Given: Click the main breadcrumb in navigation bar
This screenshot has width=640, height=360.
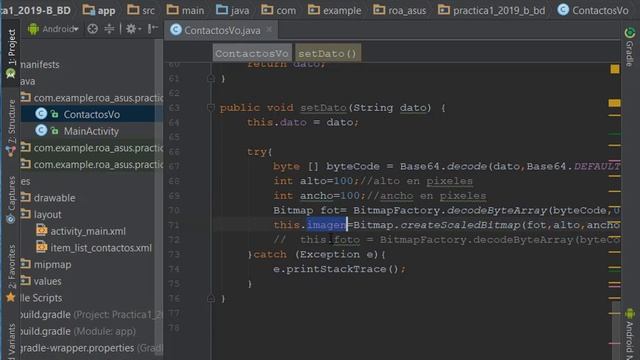Looking at the screenshot, I should pyautogui.click(x=185, y=10).
